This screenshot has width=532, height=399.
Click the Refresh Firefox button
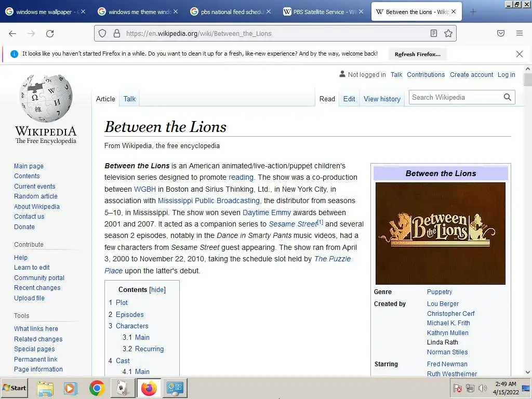pyautogui.click(x=418, y=54)
